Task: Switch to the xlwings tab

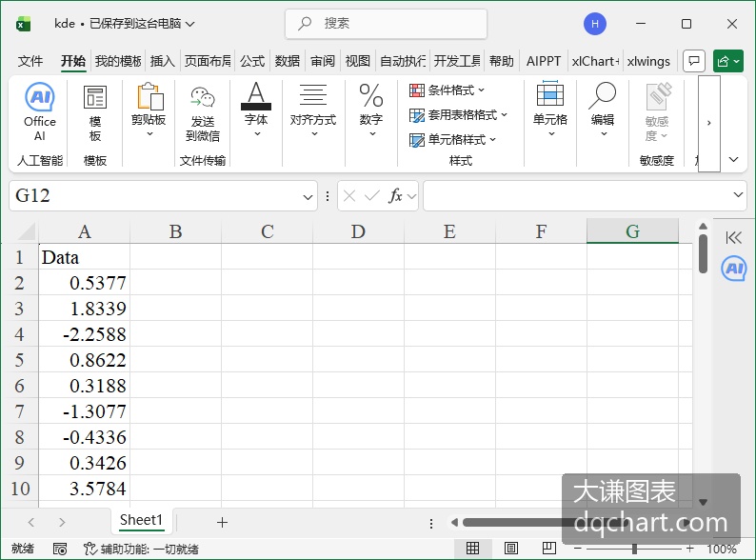Action: coord(648,61)
